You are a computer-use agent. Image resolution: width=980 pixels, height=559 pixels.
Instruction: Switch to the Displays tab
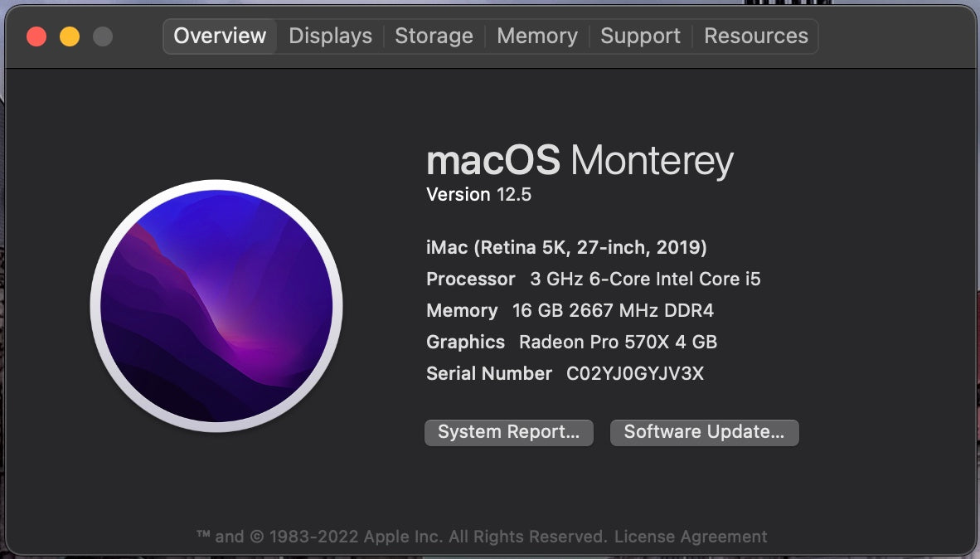click(329, 36)
